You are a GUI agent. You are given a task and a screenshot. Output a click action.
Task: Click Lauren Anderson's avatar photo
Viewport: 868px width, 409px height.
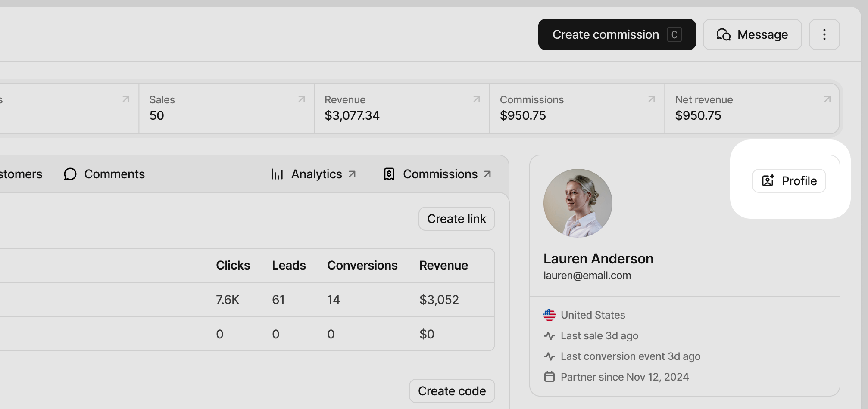(x=578, y=203)
